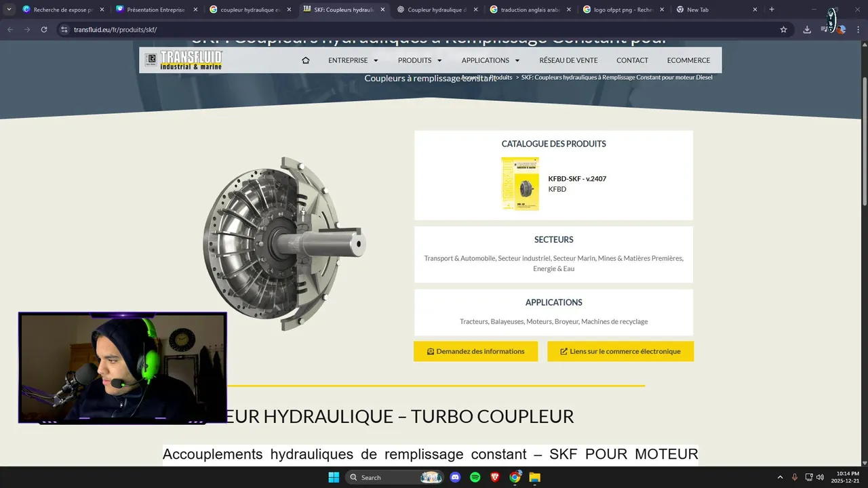Click the 'SECTEURS' heading
The width and height of the screenshot is (868, 488).
(x=553, y=239)
